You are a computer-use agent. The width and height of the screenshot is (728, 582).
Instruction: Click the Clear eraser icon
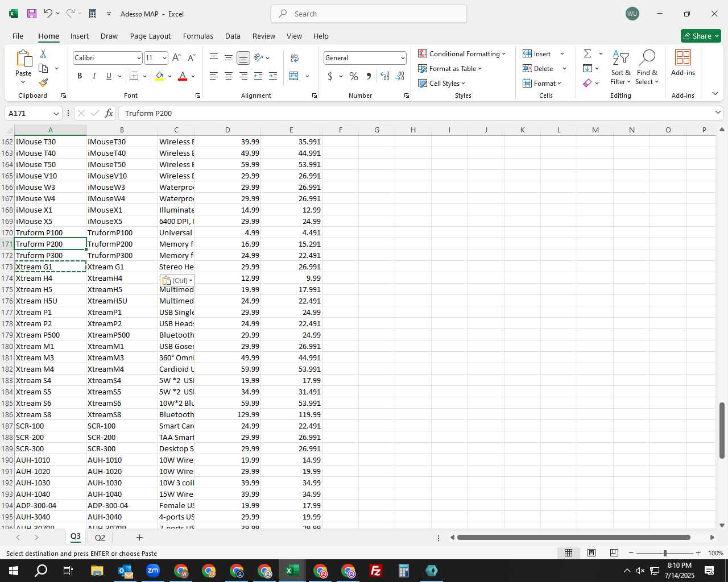pyautogui.click(x=588, y=83)
